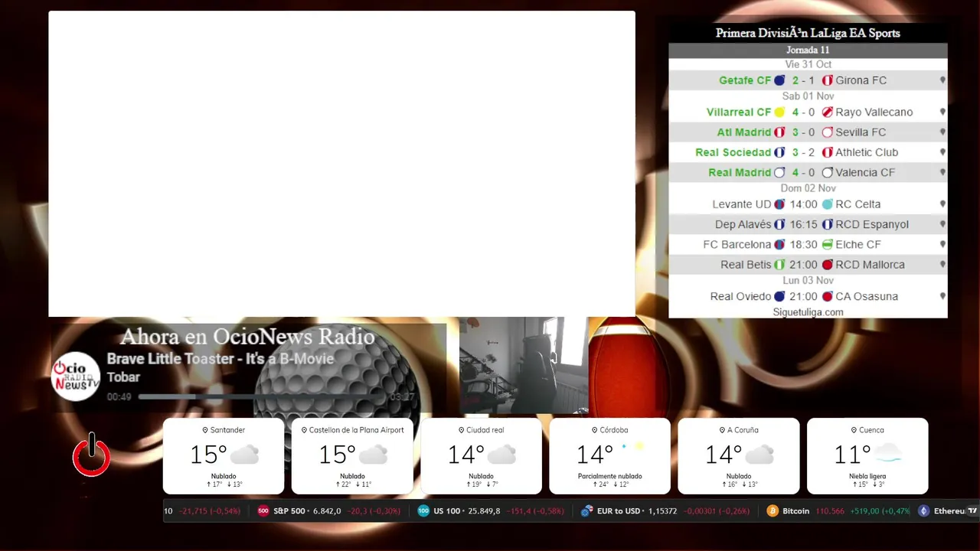Click the Real Madrid crest icon
The image size is (980, 551).
779,172
